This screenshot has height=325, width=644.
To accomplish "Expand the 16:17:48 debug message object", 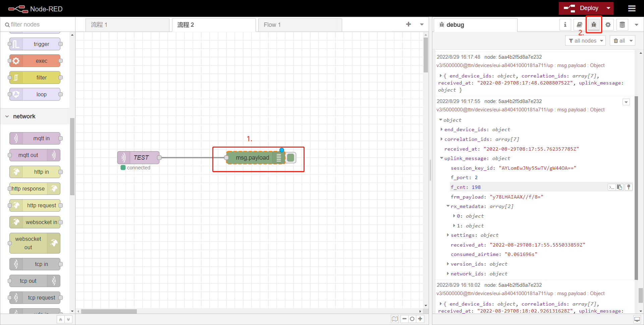I will [x=441, y=76].
